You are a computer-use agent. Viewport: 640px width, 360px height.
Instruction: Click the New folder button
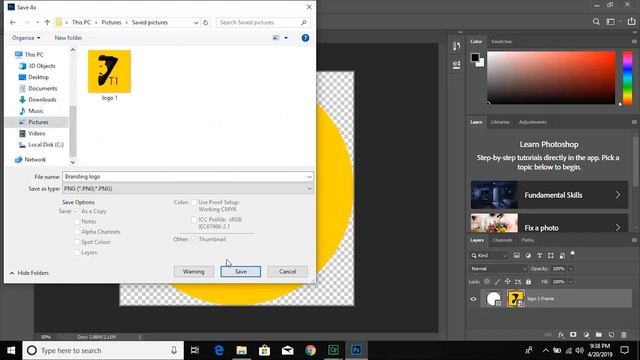(x=68, y=38)
